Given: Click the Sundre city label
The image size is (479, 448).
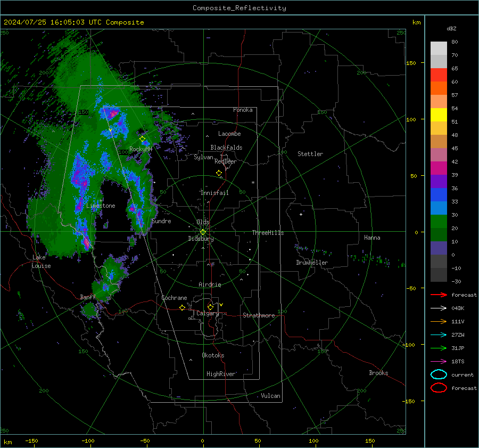Looking at the screenshot, I should [161, 221].
